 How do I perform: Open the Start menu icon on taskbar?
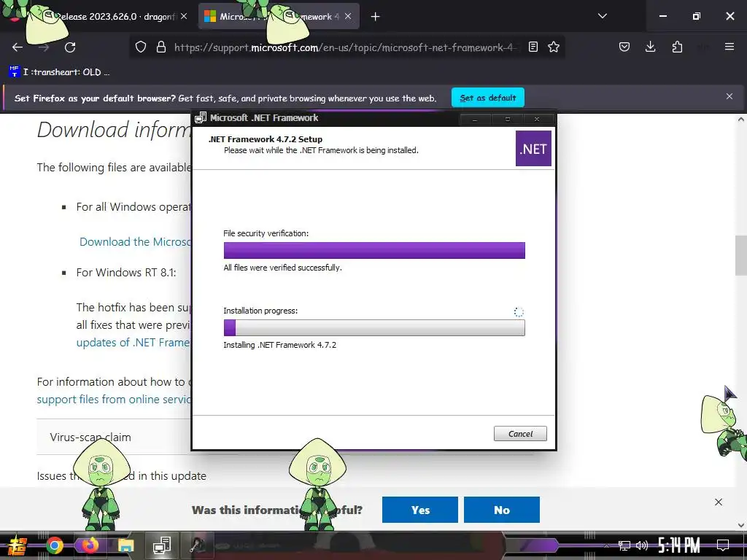tap(18, 545)
